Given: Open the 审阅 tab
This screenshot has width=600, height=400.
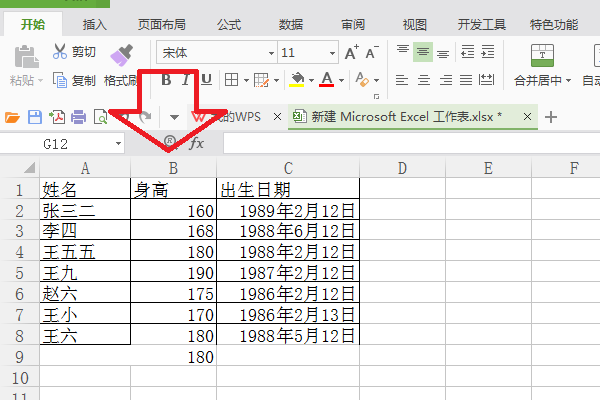Looking at the screenshot, I should [x=353, y=25].
